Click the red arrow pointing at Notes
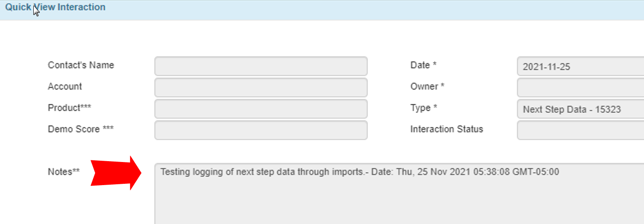This screenshot has height=224, width=644. (x=115, y=173)
